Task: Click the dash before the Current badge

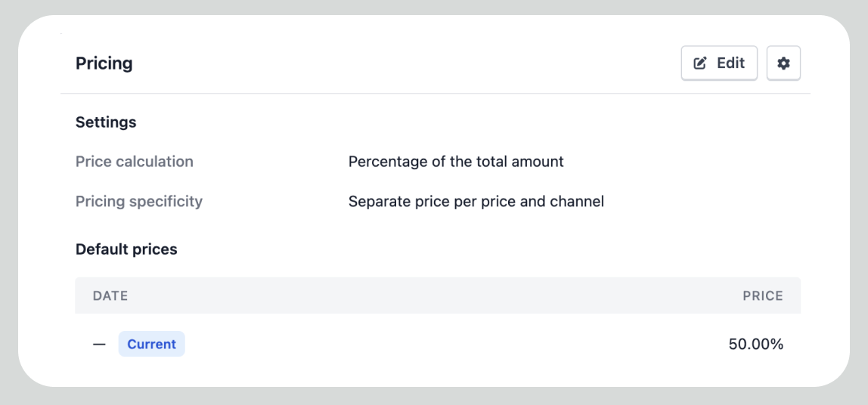Action: [x=99, y=345]
